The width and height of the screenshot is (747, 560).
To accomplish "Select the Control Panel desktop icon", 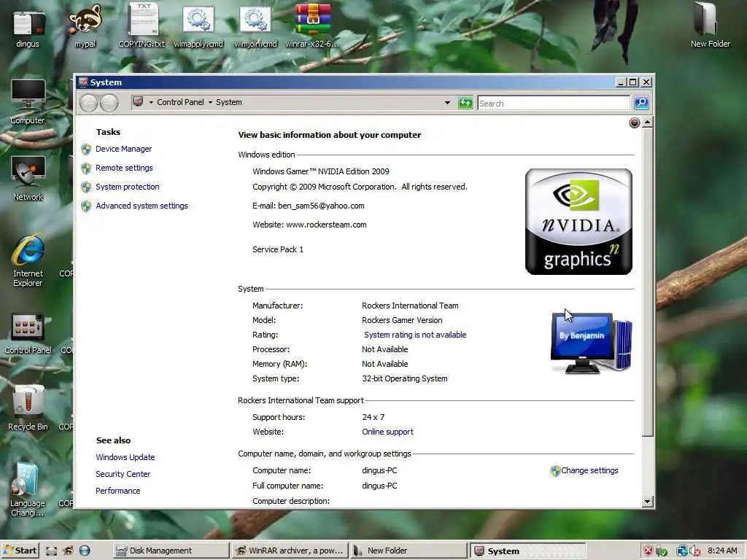I will [x=28, y=333].
